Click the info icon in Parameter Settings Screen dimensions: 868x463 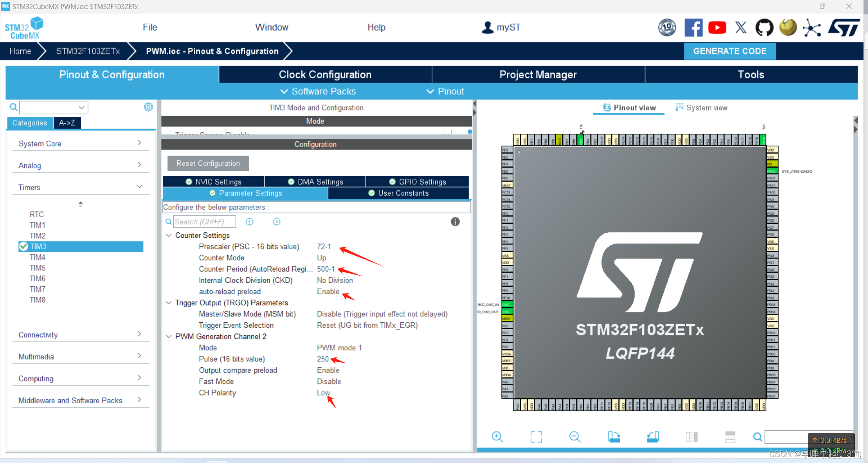455,222
